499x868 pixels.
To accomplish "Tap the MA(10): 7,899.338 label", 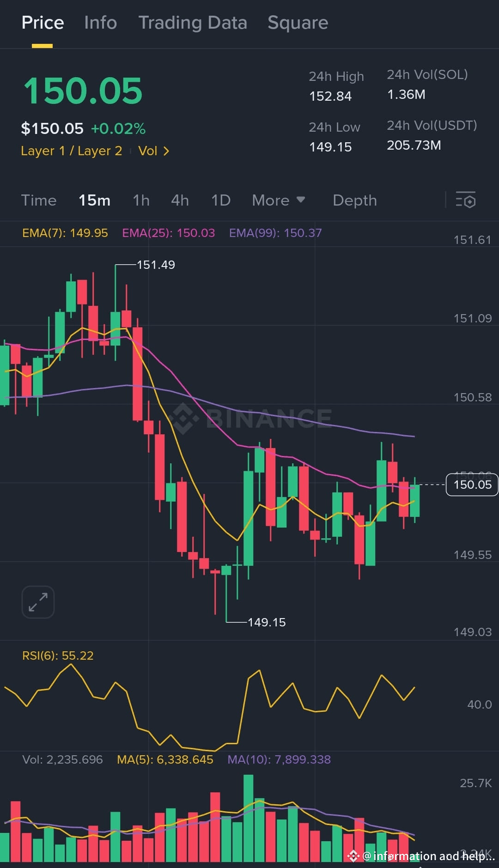I will coord(279,759).
